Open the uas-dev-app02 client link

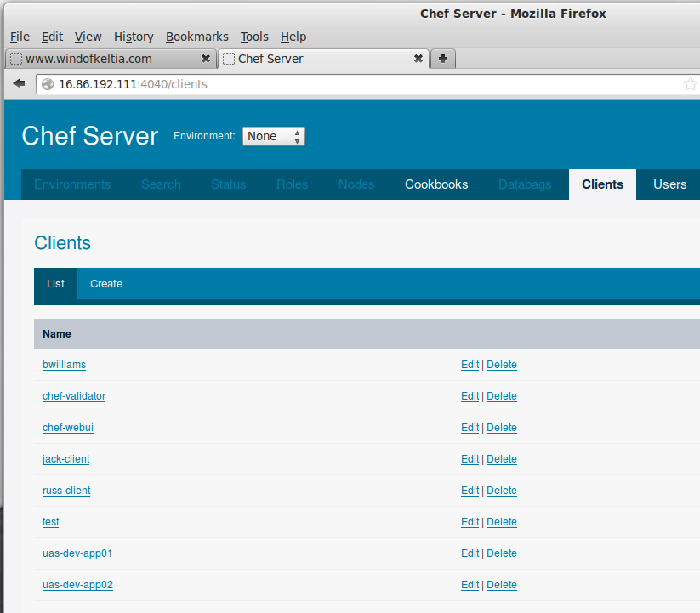[x=77, y=585]
